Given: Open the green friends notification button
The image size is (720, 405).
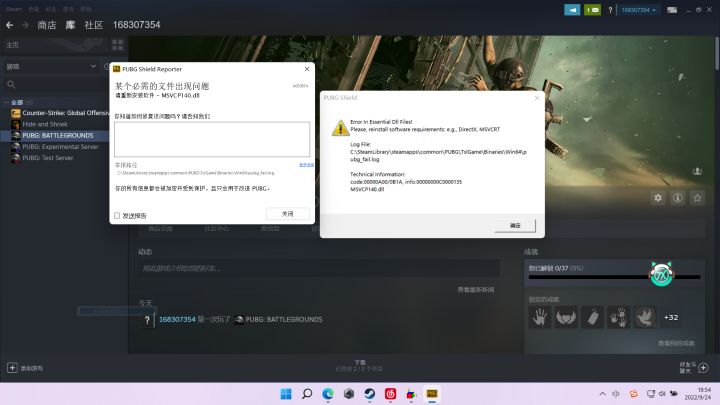Looking at the screenshot, I should pos(592,10).
